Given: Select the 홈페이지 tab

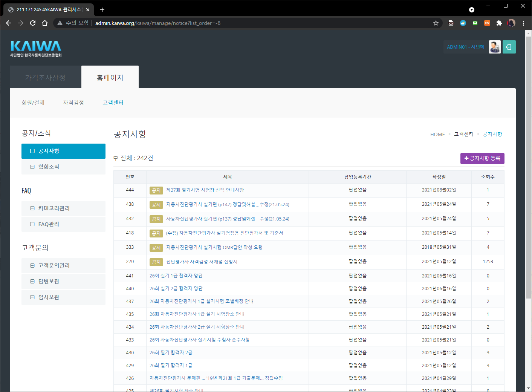Looking at the screenshot, I should (x=110, y=78).
